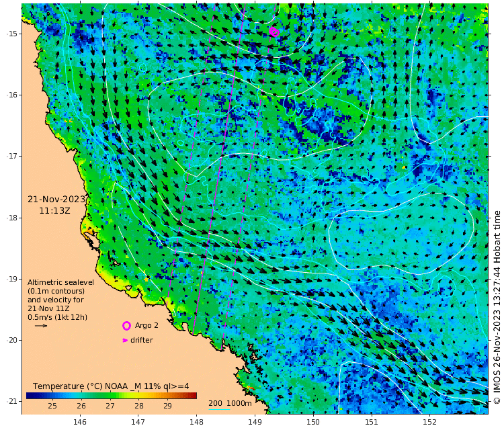Click the 'drifter' legend label
Viewport: 504px width, 430px height.
click(x=141, y=340)
